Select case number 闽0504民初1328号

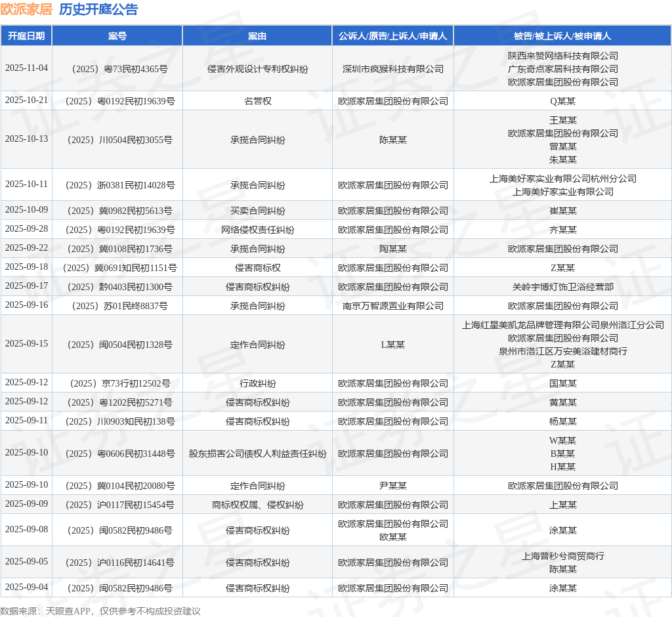pyautogui.click(x=119, y=345)
